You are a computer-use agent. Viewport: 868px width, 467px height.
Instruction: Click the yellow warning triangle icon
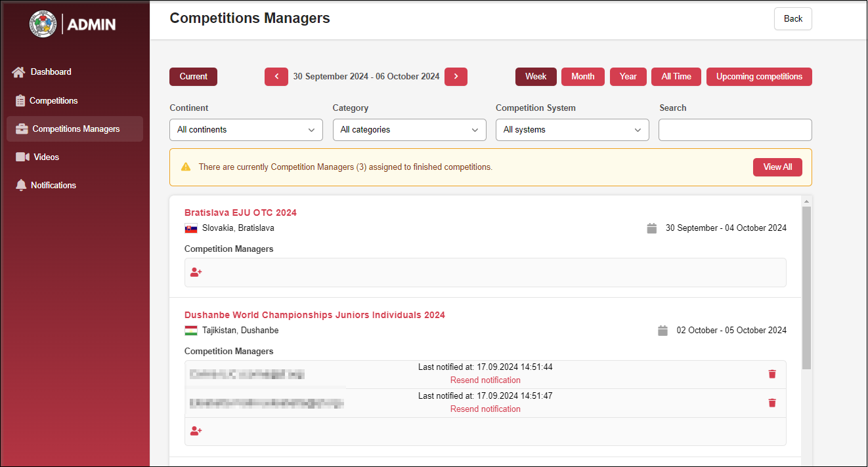186,167
